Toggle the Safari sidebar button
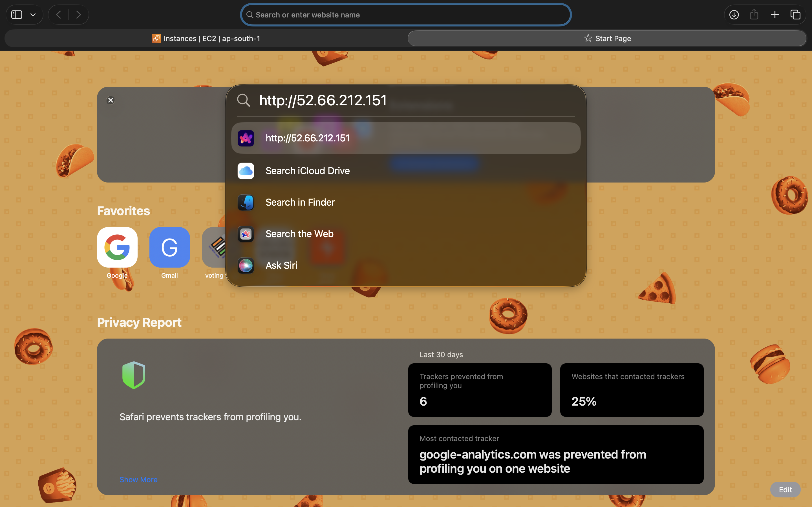 pos(17,15)
